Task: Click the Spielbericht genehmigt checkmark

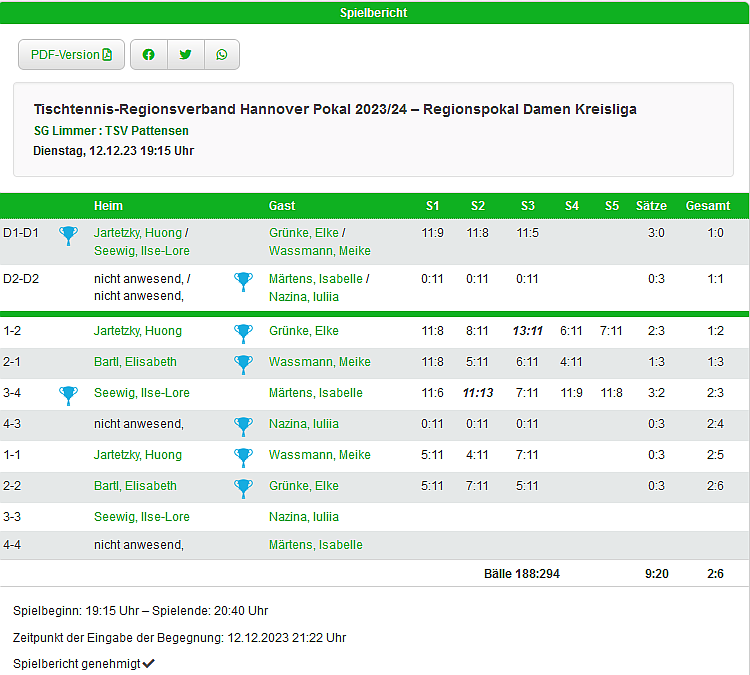Action: 149,663
